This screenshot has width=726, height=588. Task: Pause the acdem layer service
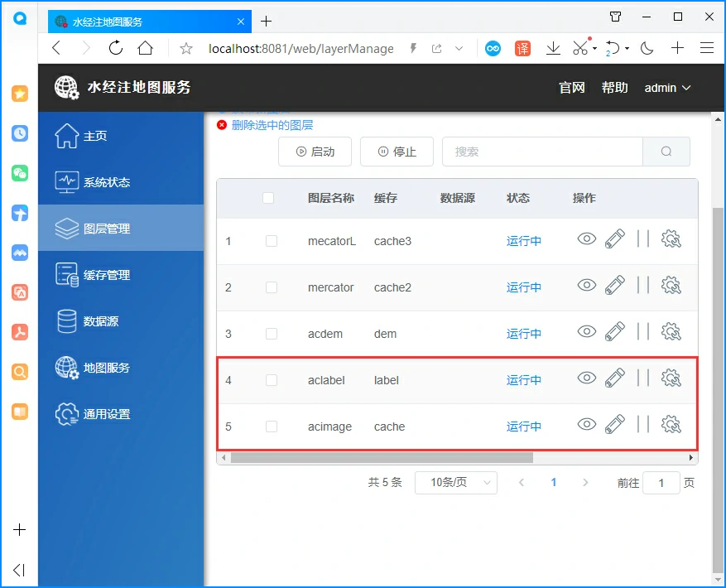[643, 332]
